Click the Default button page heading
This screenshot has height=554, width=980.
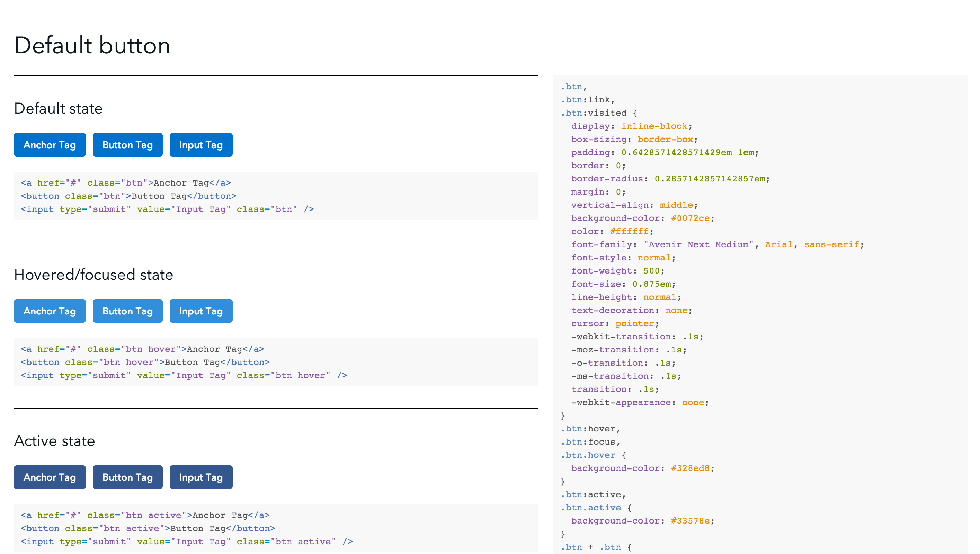coord(92,46)
